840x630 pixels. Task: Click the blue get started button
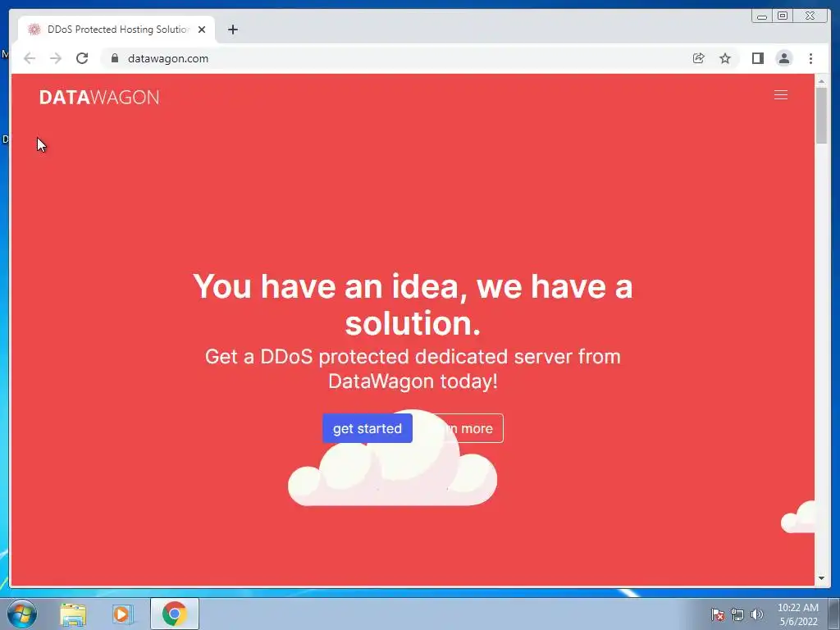(x=367, y=428)
